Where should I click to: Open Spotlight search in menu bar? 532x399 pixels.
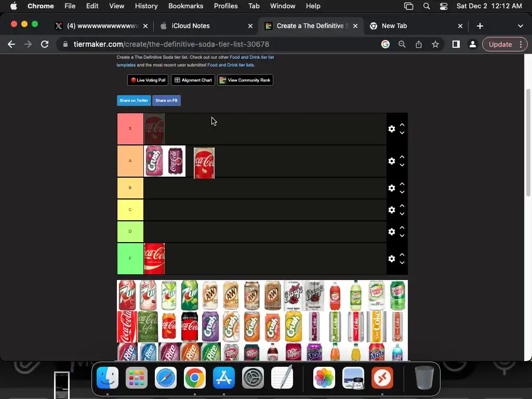[x=427, y=6]
